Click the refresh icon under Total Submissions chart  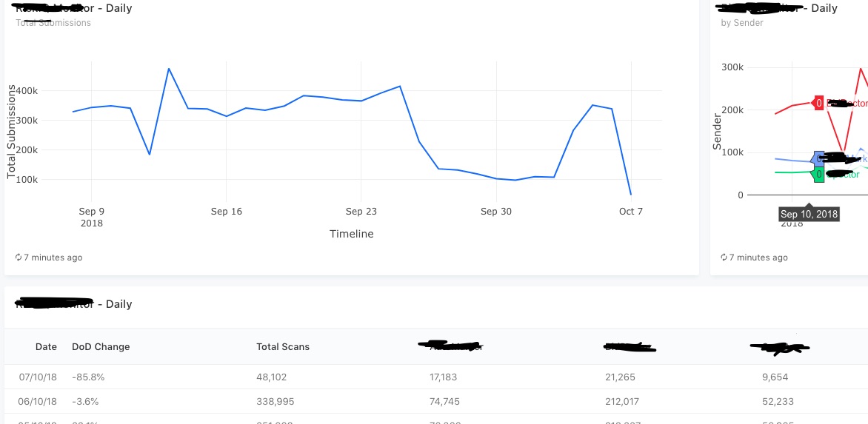tap(19, 257)
